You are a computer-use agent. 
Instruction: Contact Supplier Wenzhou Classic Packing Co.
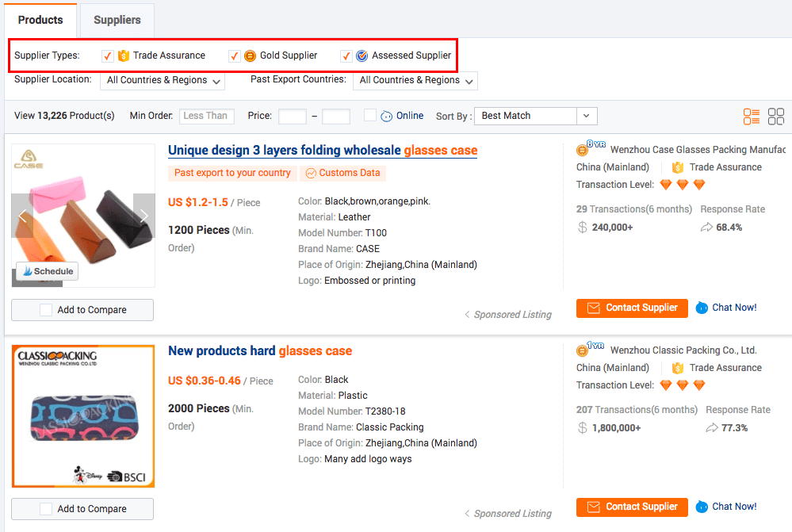click(632, 507)
